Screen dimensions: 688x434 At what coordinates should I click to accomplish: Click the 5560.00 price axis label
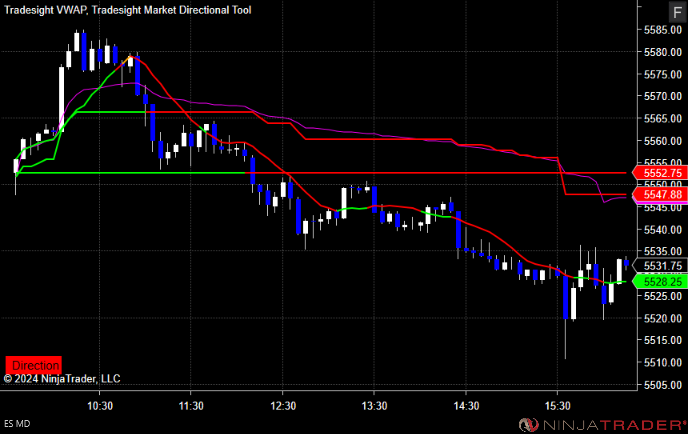point(663,141)
